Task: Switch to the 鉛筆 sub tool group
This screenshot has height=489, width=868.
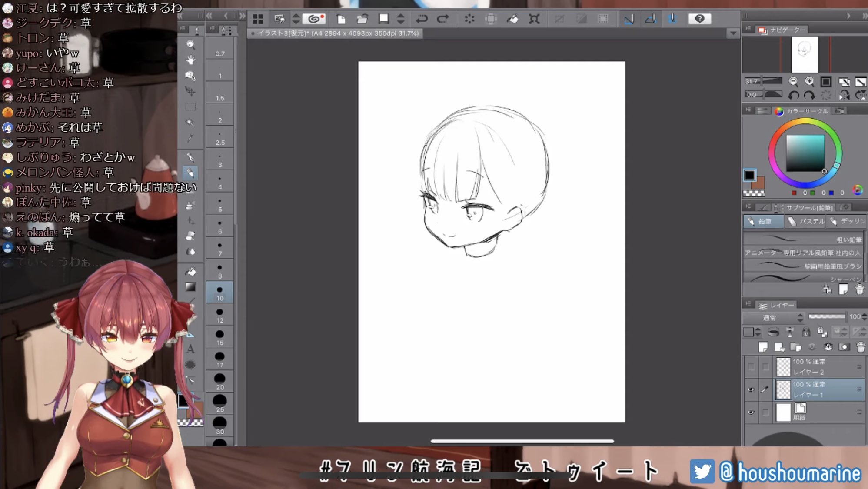Action: click(764, 222)
